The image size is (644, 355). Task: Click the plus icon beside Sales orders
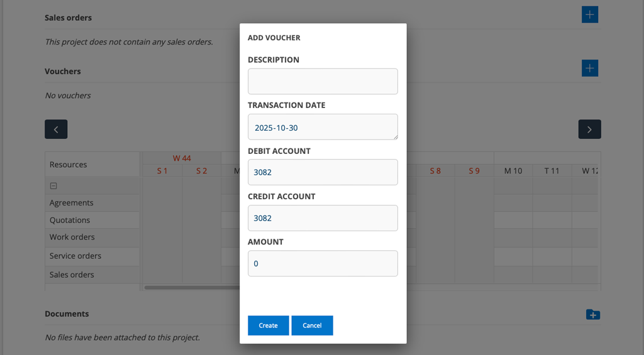[589, 15]
